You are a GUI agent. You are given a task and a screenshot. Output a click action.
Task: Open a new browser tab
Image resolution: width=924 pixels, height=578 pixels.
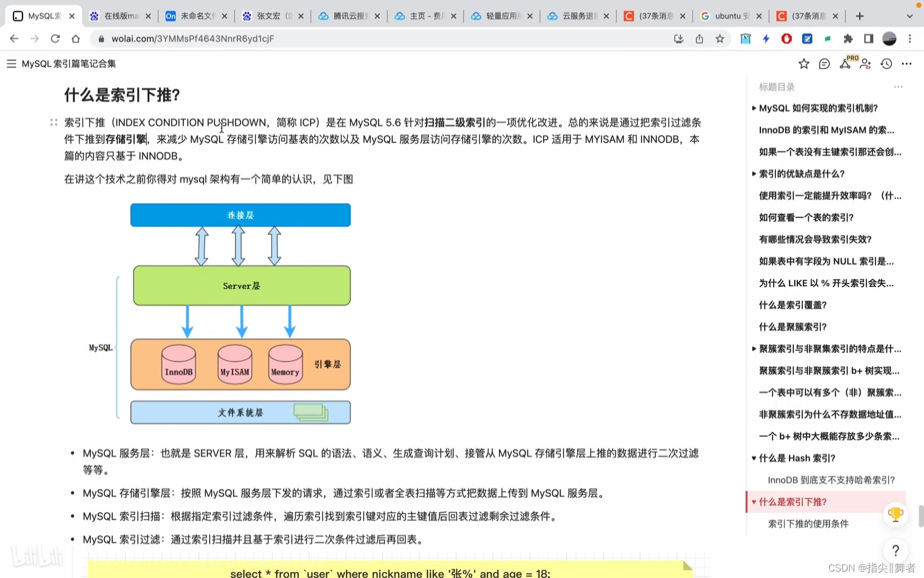coord(860,16)
